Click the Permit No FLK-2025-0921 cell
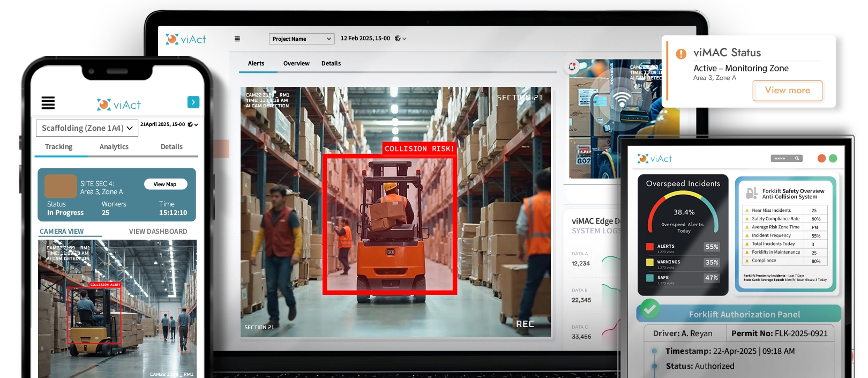This screenshot has width=868, height=378. pos(780,333)
